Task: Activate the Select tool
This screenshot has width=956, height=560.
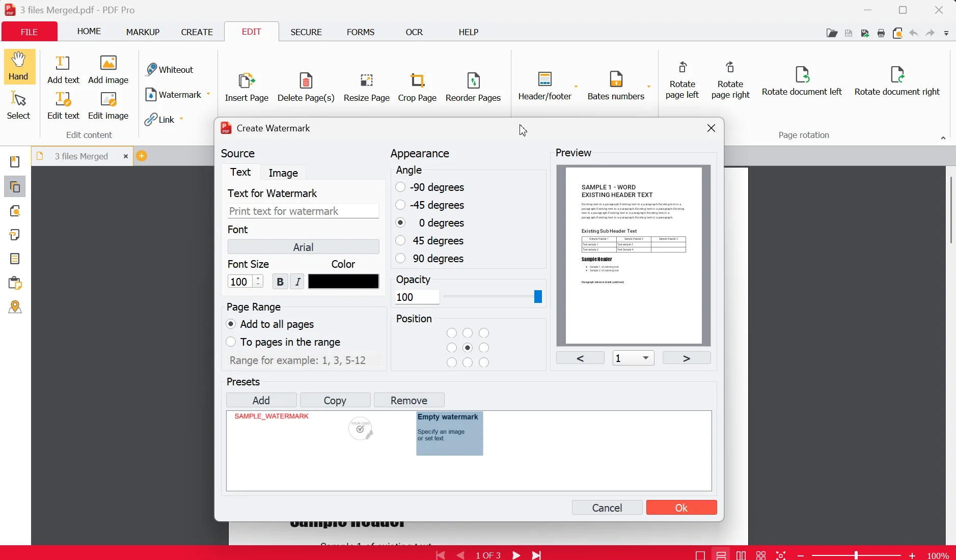Action: coord(19,105)
